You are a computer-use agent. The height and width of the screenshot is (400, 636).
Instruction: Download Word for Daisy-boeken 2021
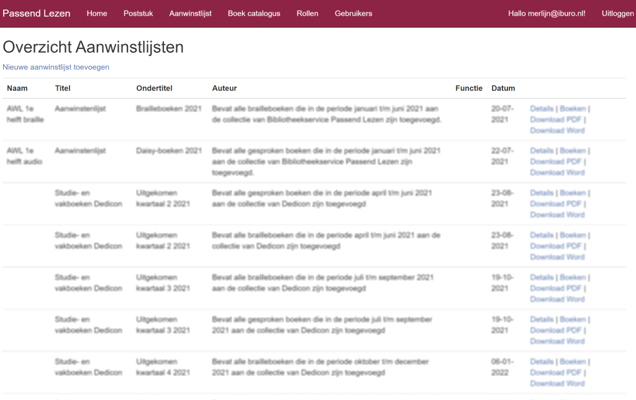pos(557,173)
